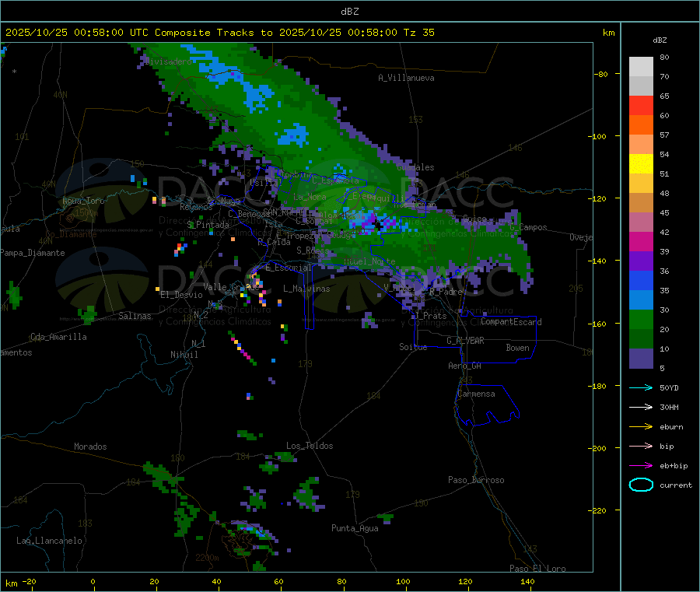Click the El_Desvio map label
700x592 pixels.
(x=181, y=295)
